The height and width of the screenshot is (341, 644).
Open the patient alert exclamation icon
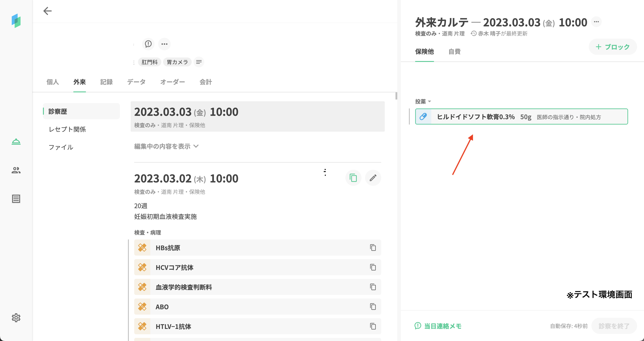point(148,44)
